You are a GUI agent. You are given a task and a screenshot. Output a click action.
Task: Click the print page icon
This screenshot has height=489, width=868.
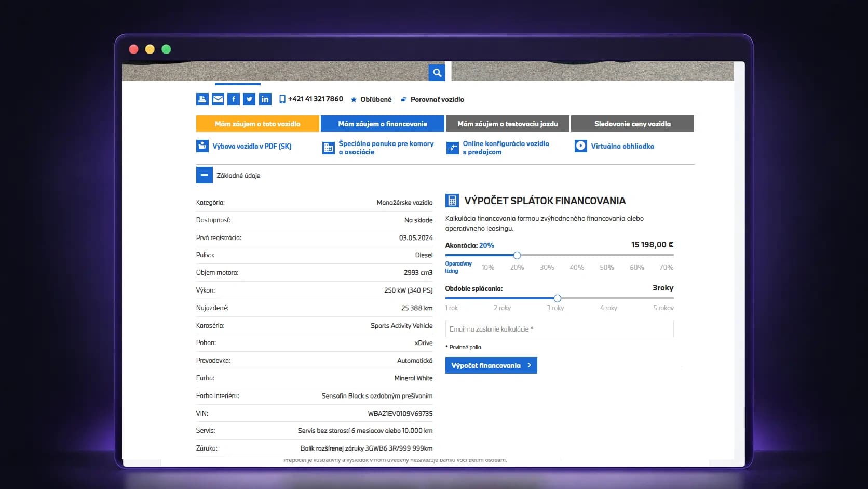202,99
